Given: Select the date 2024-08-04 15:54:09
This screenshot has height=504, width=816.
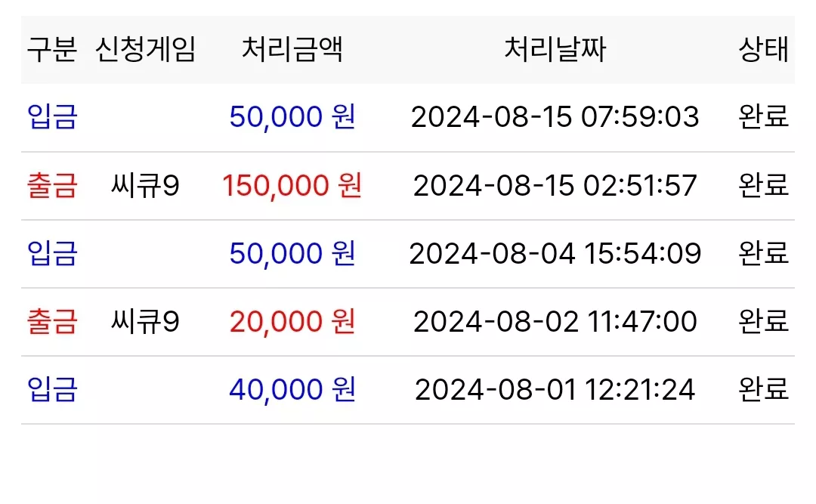Looking at the screenshot, I should coord(555,254).
